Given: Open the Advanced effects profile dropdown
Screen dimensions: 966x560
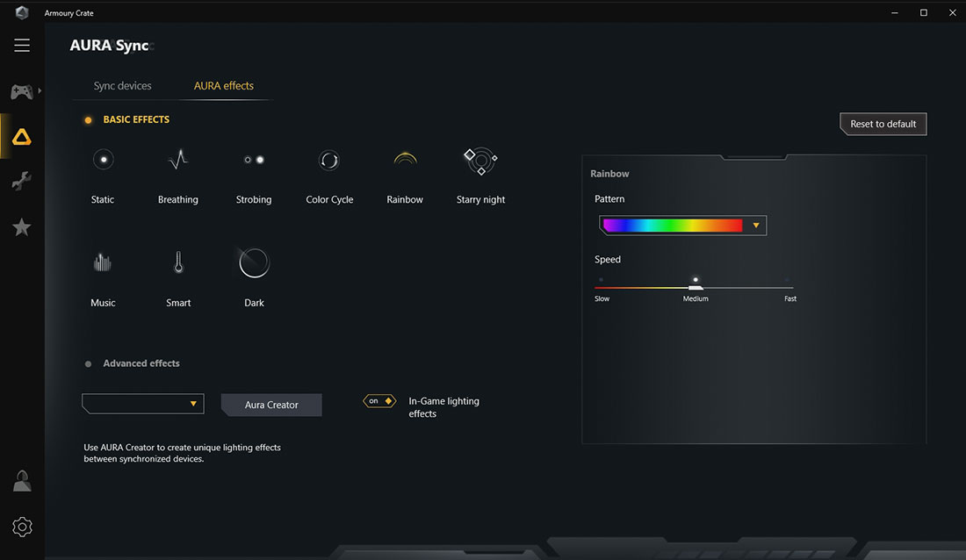Looking at the screenshot, I should 143,404.
